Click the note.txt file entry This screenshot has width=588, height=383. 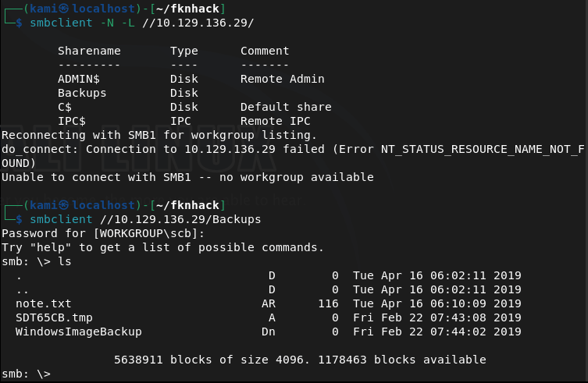[43, 303]
